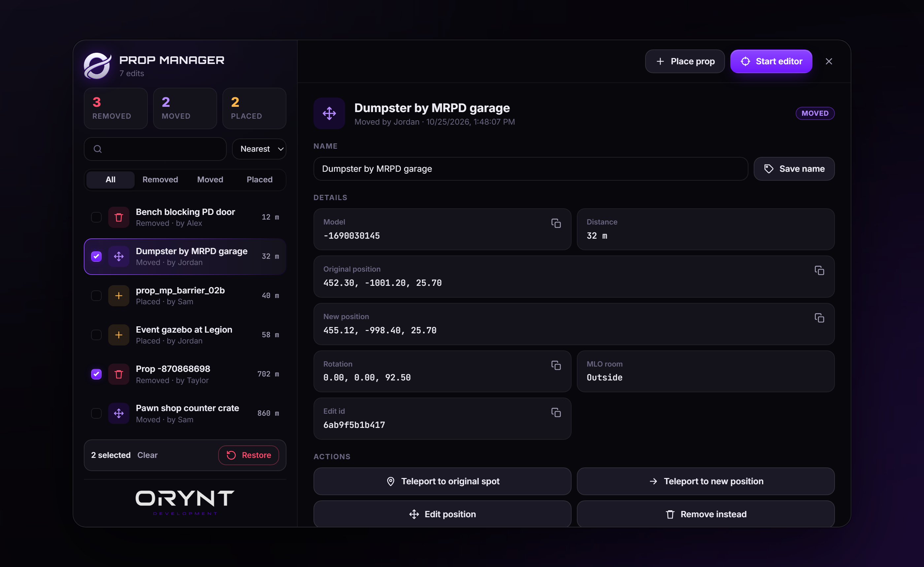Focus the prop search field
This screenshot has width=924, height=567.
(155, 149)
